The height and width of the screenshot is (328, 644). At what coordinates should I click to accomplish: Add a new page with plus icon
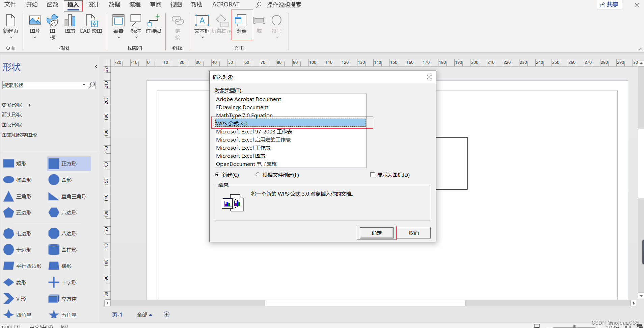166,314
